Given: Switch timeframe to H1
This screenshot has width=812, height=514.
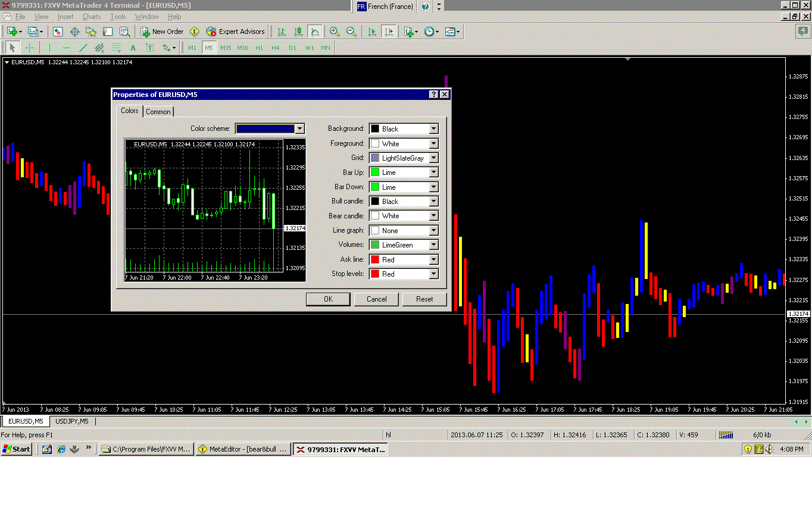Looking at the screenshot, I should 259,48.
